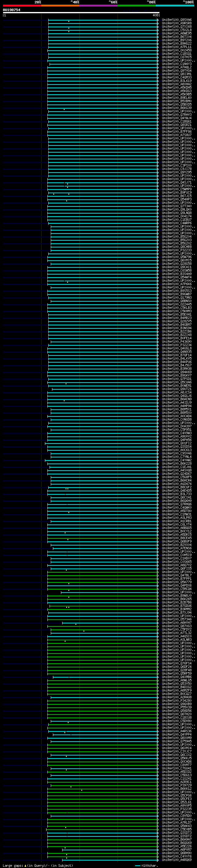
Task: Select label UniRef100_B6KG39
Action: tap(176, 108)
